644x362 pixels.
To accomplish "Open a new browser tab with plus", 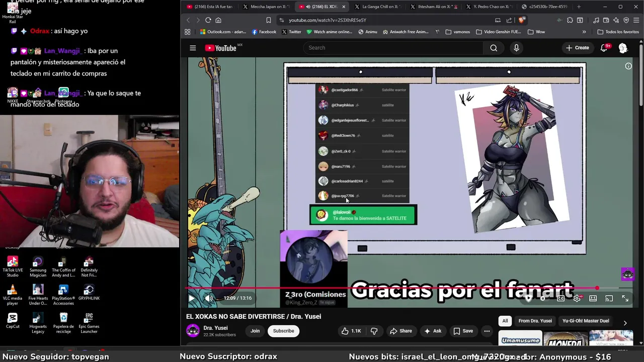I will click(x=579, y=7).
